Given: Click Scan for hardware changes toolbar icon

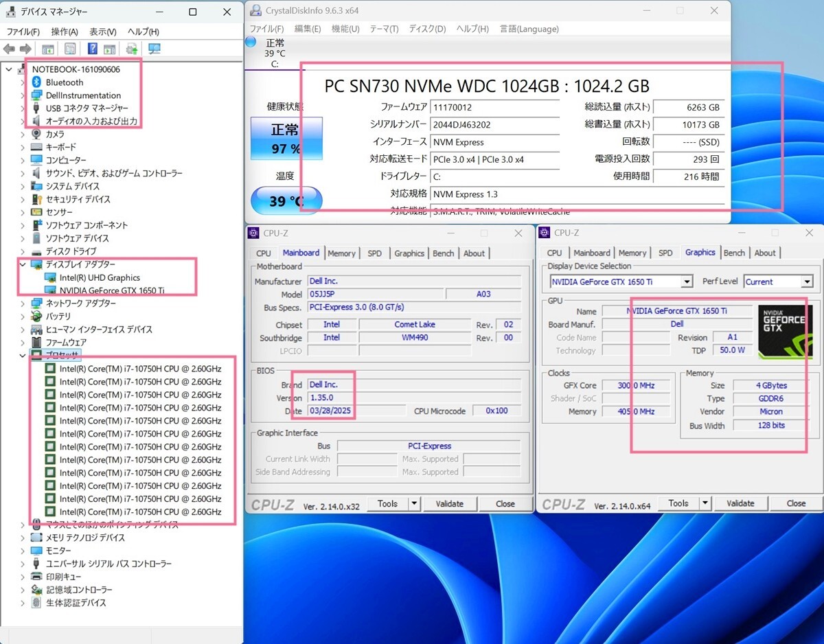Looking at the screenshot, I should [154, 49].
